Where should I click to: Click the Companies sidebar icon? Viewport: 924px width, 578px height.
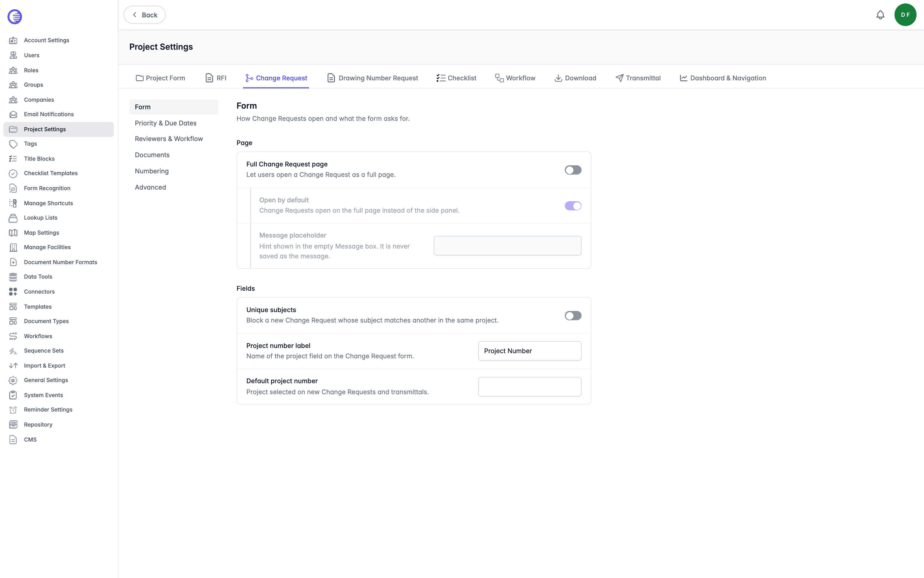coord(13,99)
